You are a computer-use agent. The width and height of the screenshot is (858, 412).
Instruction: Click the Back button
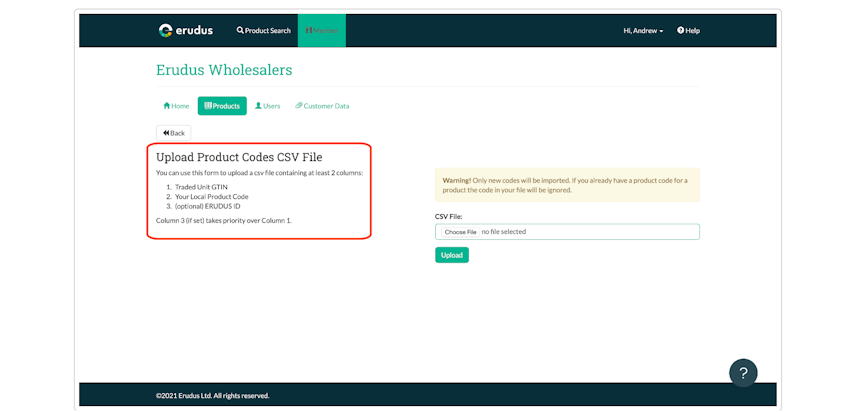point(173,133)
